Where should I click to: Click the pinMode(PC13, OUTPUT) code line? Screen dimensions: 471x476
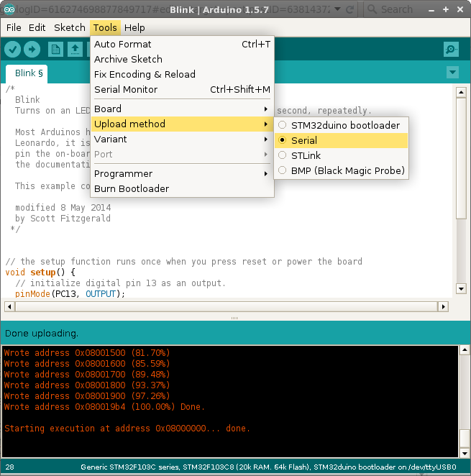coord(70,294)
